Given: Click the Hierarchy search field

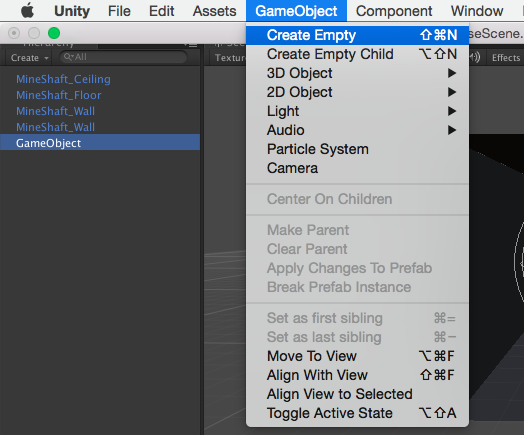Looking at the screenshot, I should pyautogui.click(x=123, y=57).
